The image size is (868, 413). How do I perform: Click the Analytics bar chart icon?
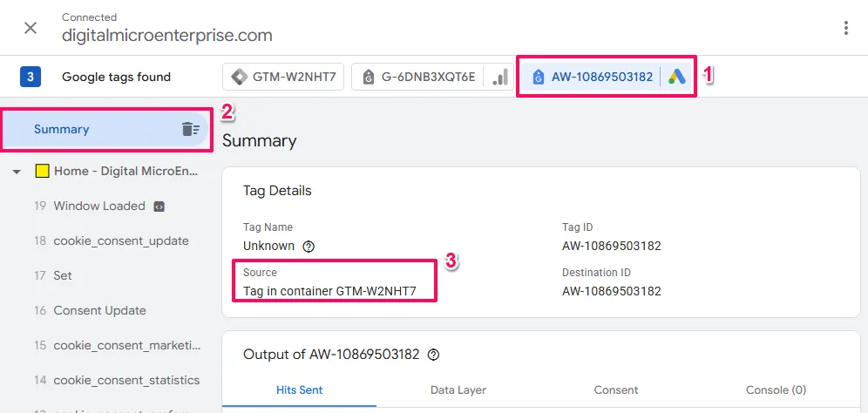click(x=499, y=77)
